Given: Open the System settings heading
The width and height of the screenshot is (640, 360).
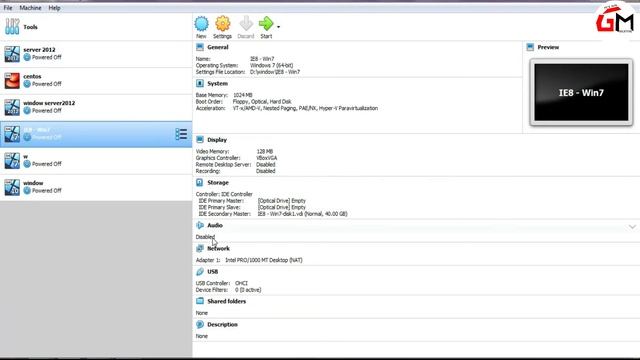Looking at the screenshot, I should [218, 84].
